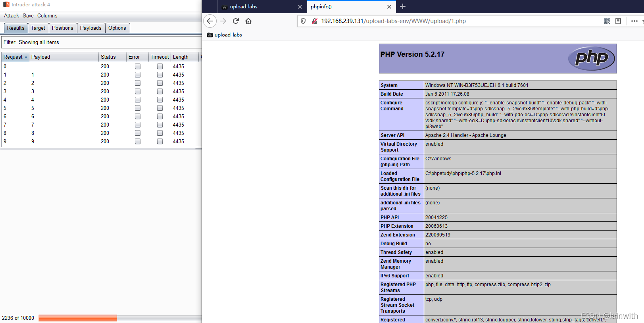644x323 pixels.
Task: Toggle Timeout checkbox for request 0
Action: pos(160,67)
